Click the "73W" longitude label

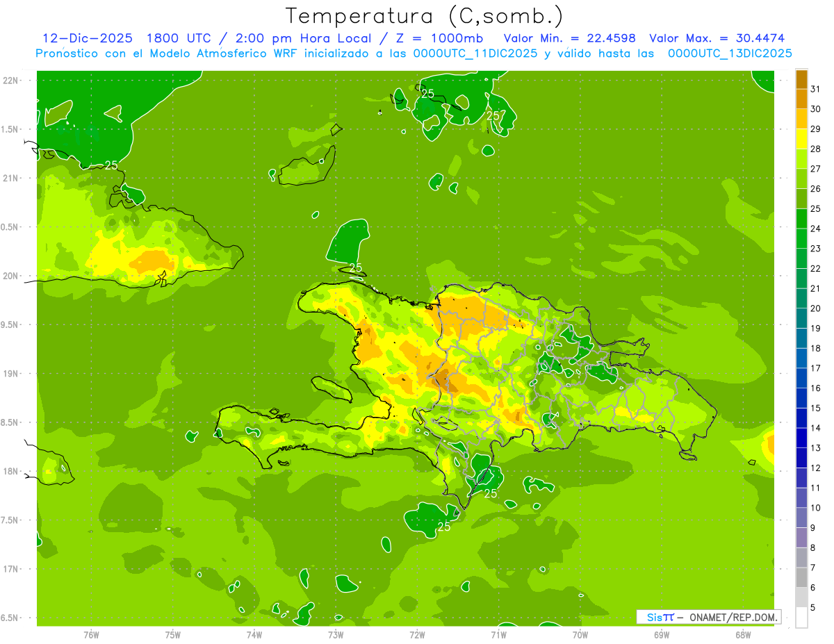336,634
